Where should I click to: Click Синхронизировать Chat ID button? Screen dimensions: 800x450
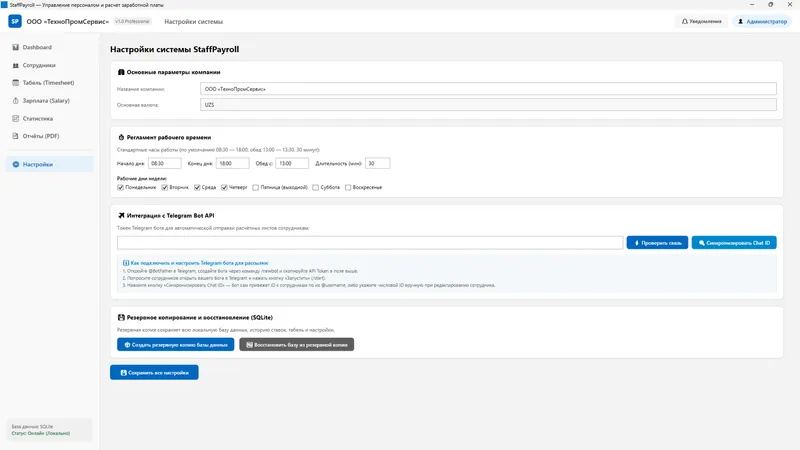[x=734, y=243]
